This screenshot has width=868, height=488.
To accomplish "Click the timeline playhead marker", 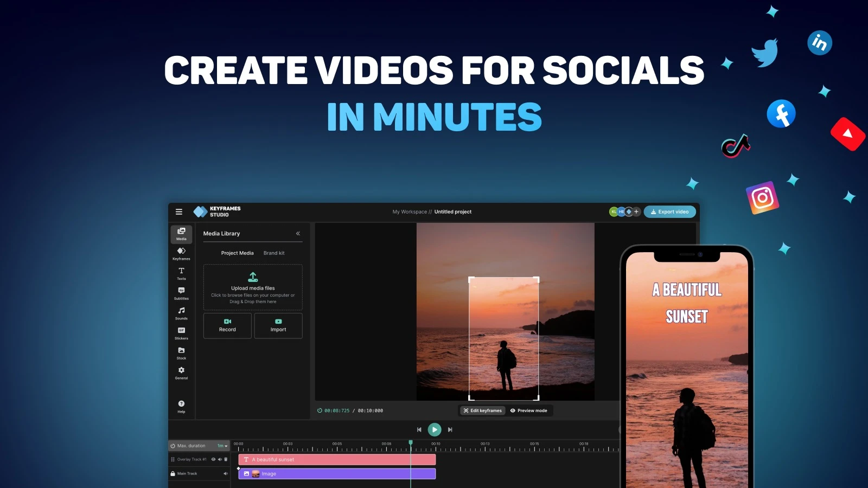I will pos(411,443).
